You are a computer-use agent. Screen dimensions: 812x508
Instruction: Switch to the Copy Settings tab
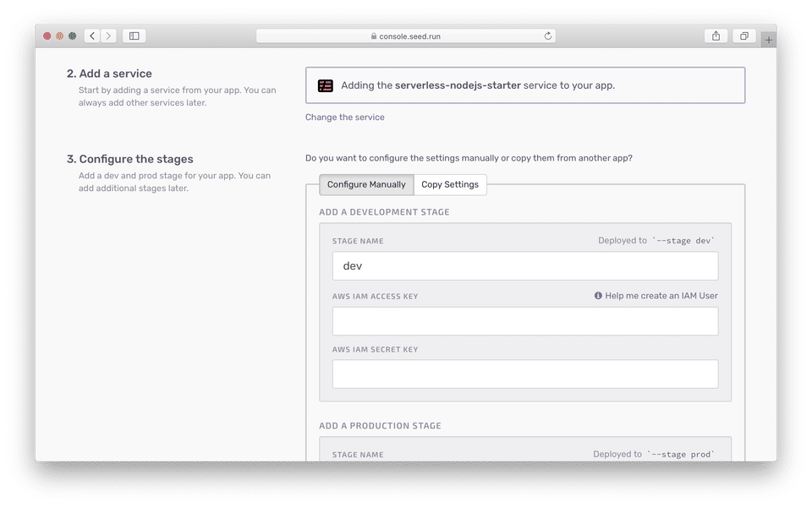(450, 184)
